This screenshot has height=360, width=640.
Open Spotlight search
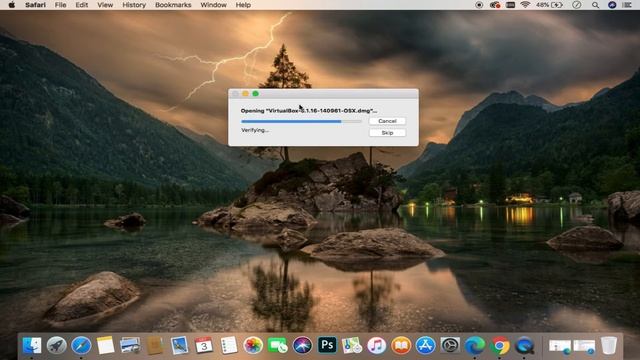pos(596,5)
